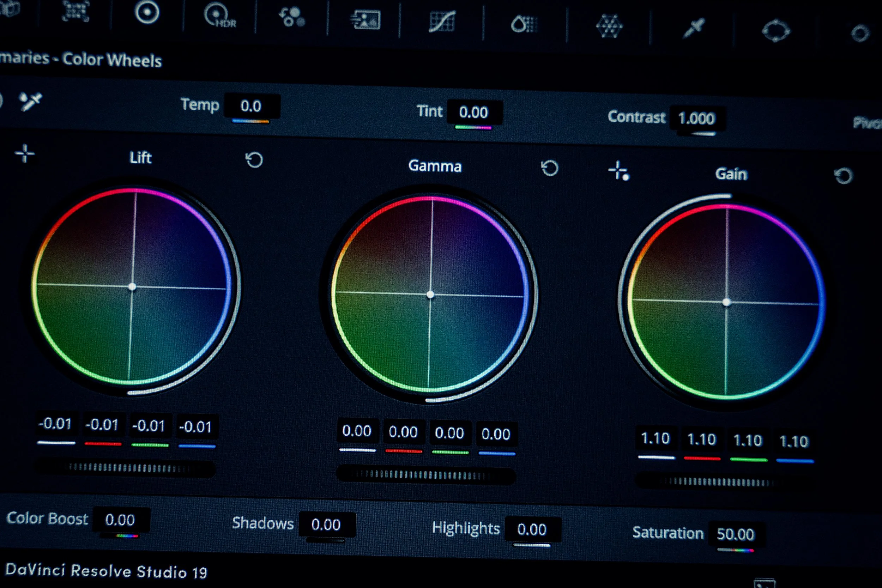Open the HDR color wheels palette
The image size is (882, 588).
pos(219,16)
